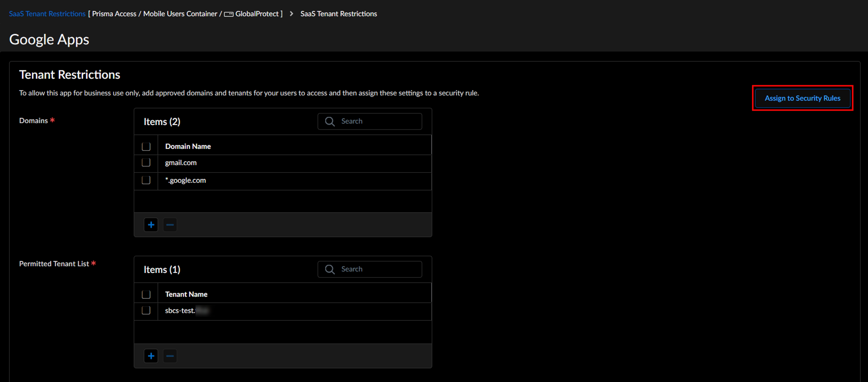868x382 pixels.
Task: Add a tenant with the plus button
Action: (151, 356)
